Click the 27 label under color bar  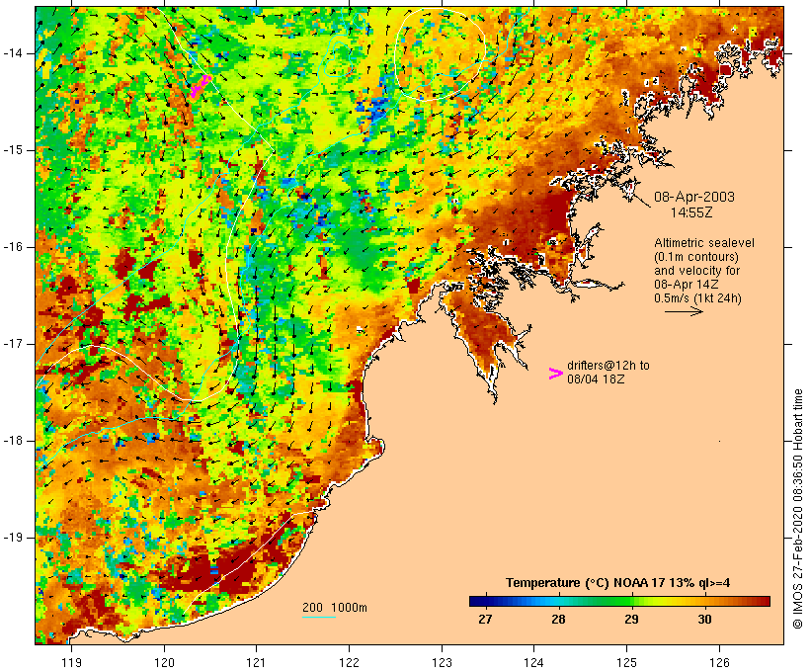click(x=485, y=619)
